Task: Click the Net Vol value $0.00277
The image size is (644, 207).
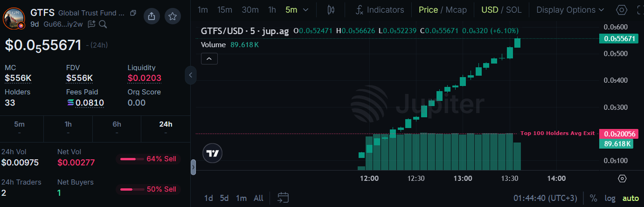Action: pyautogui.click(x=76, y=163)
